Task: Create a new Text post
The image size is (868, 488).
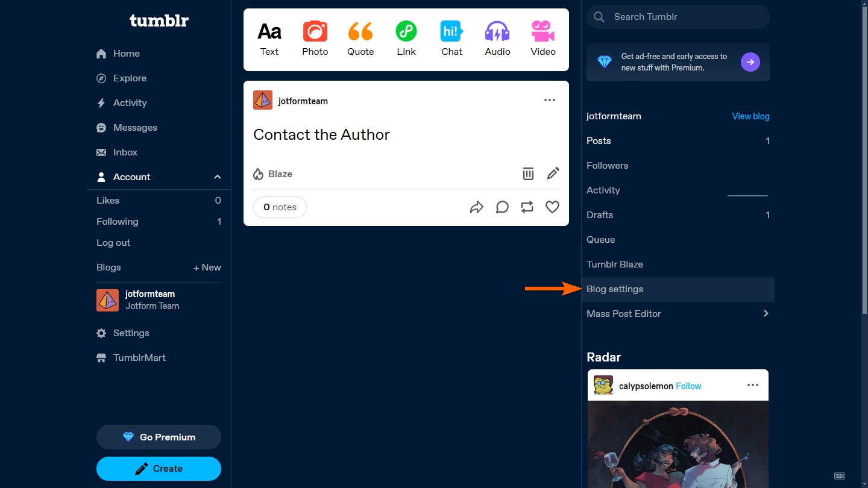Action: tap(269, 39)
